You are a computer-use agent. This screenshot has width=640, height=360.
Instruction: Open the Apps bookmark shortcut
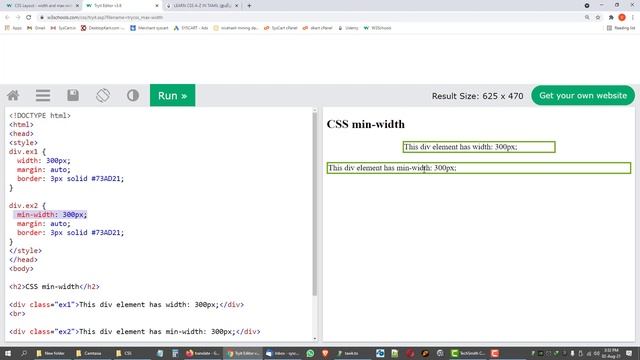(13, 28)
